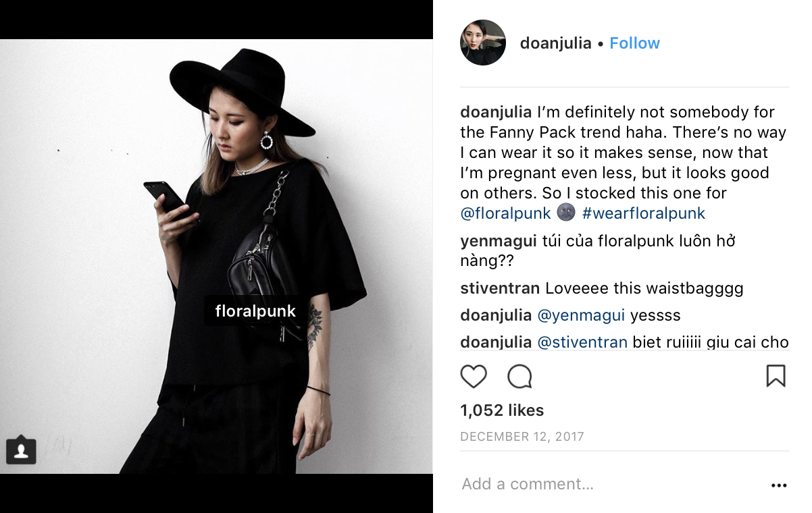This screenshot has height=513, width=812.
Task: Focus the Add a comment field
Action: pyautogui.click(x=611, y=484)
